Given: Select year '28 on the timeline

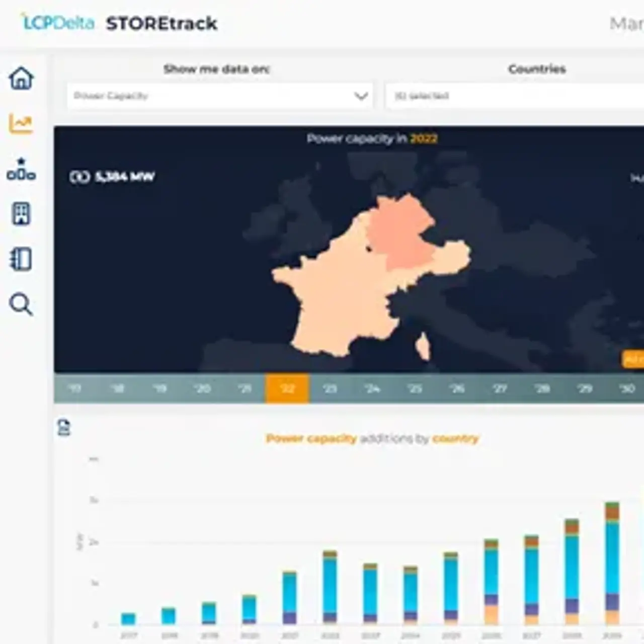Looking at the screenshot, I should tap(542, 388).
